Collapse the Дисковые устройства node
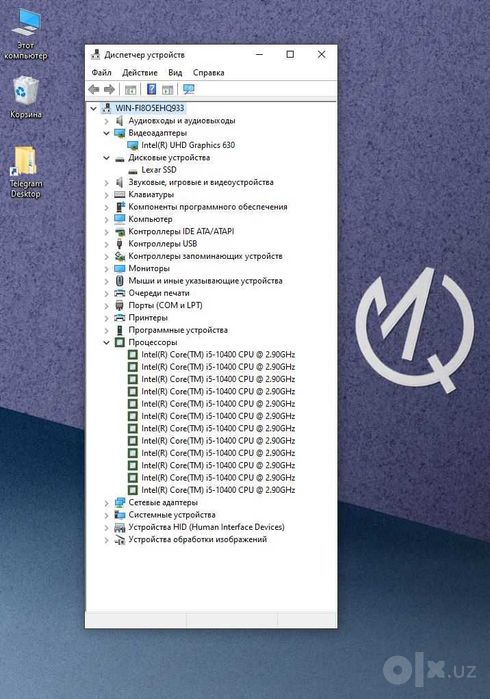The width and height of the screenshot is (490, 699). pos(106,158)
